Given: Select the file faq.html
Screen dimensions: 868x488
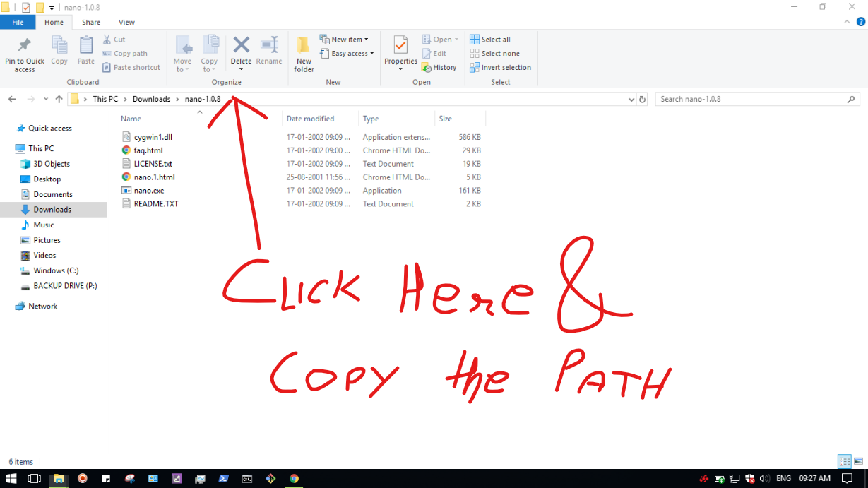Looking at the screenshot, I should [148, 150].
